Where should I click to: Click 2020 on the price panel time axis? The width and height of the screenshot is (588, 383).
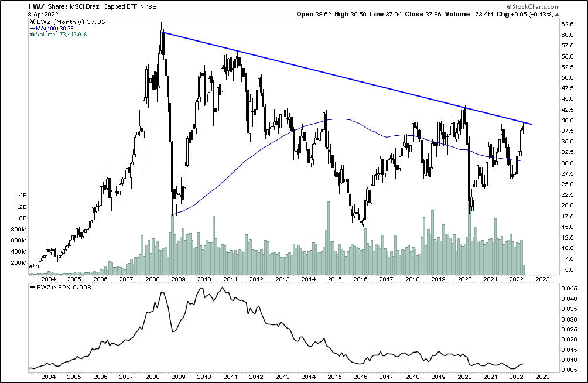tap(464, 279)
